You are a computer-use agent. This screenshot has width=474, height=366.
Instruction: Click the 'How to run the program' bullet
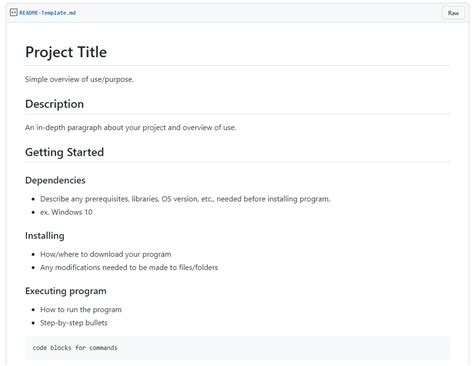[x=81, y=310]
